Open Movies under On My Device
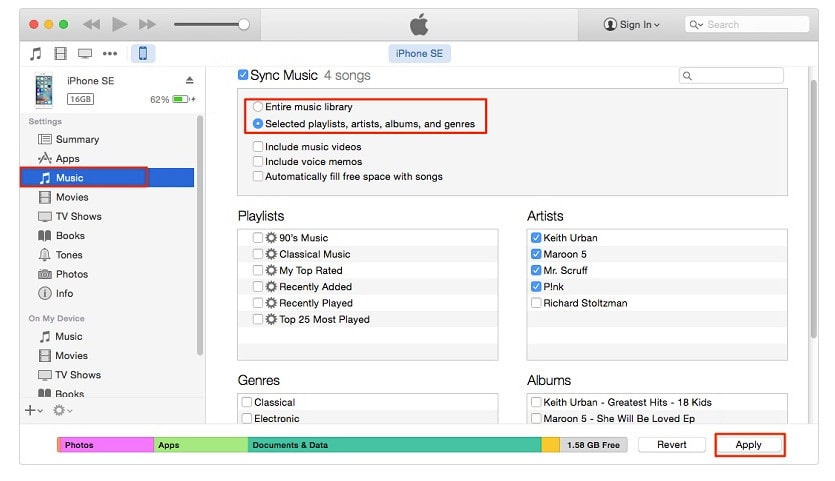 (x=71, y=356)
